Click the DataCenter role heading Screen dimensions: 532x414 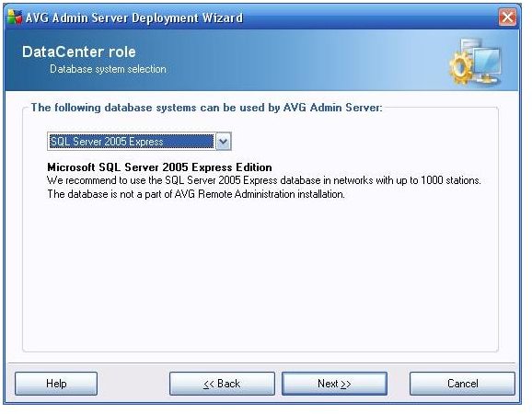[79, 52]
